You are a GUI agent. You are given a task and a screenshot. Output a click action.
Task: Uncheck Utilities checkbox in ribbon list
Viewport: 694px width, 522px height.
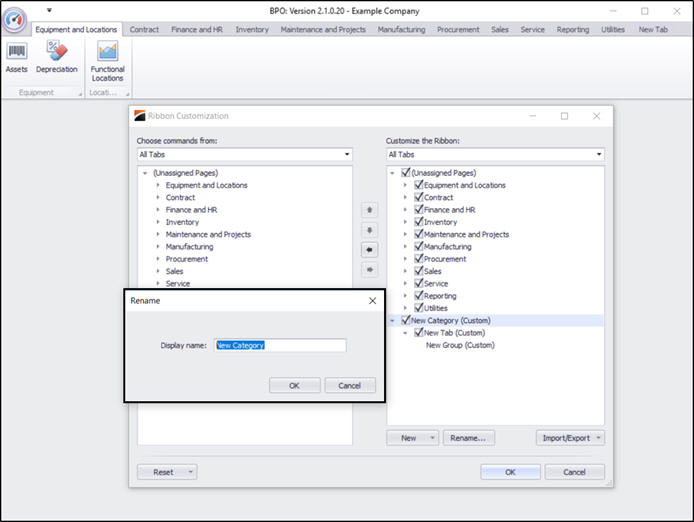[x=418, y=308]
